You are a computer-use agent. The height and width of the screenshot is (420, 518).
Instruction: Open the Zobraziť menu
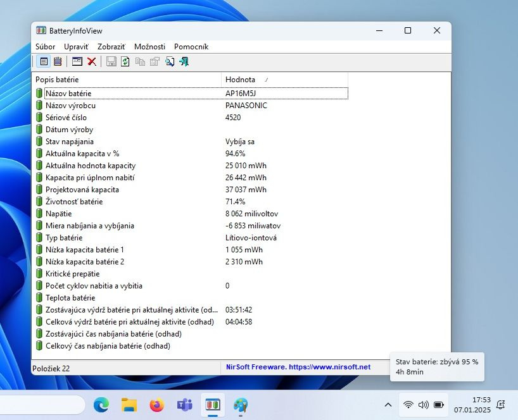point(111,47)
